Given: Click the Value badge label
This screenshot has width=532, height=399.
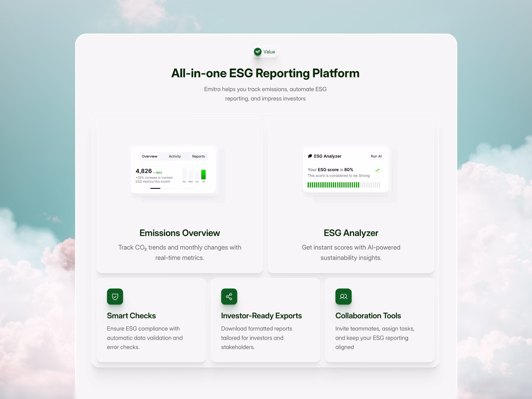Looking at the screenshot, I should [269, 52].
